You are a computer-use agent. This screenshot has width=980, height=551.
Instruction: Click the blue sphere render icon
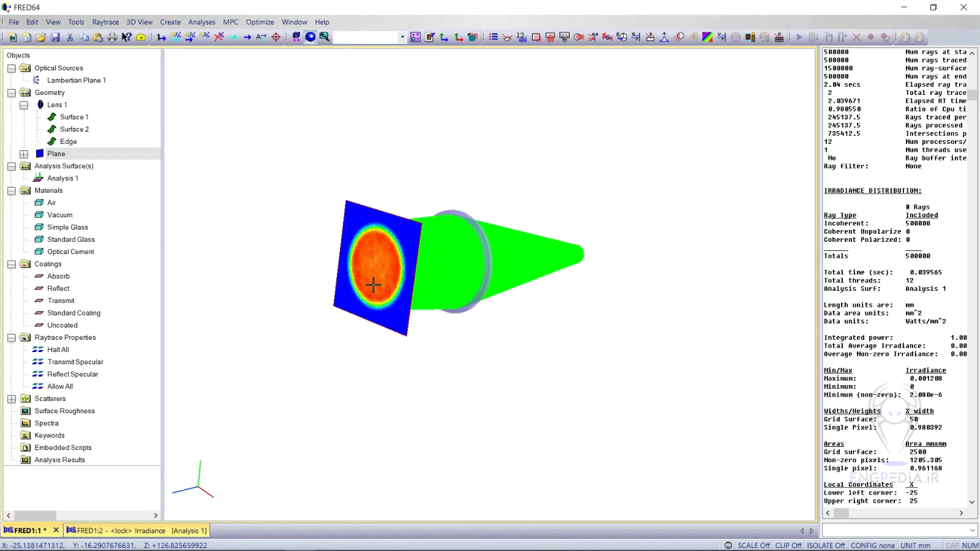point(311,37)
